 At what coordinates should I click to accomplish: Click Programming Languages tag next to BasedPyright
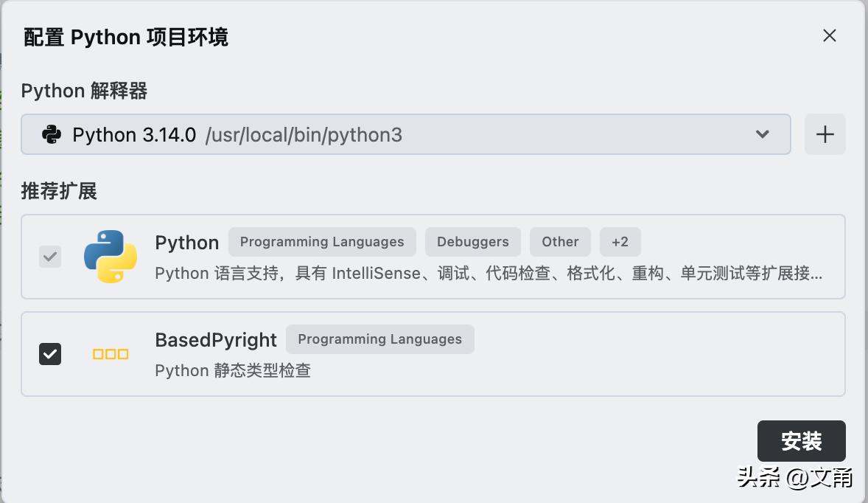point(379,339)
